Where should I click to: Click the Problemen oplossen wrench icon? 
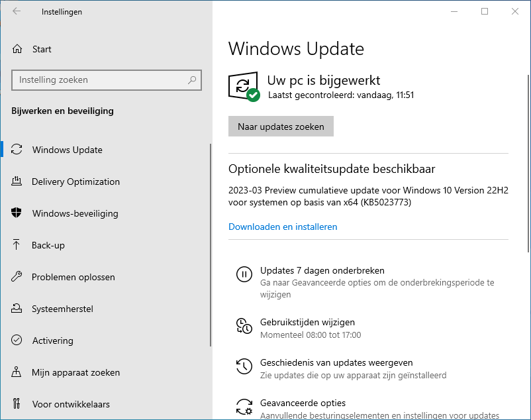pyautogui.click(x=18, y=277)
